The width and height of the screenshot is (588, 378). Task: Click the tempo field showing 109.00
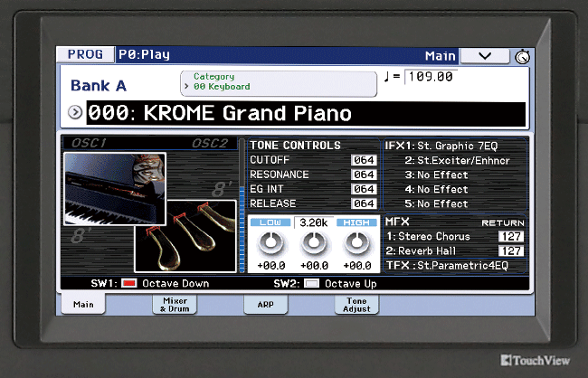pos(431,77)
